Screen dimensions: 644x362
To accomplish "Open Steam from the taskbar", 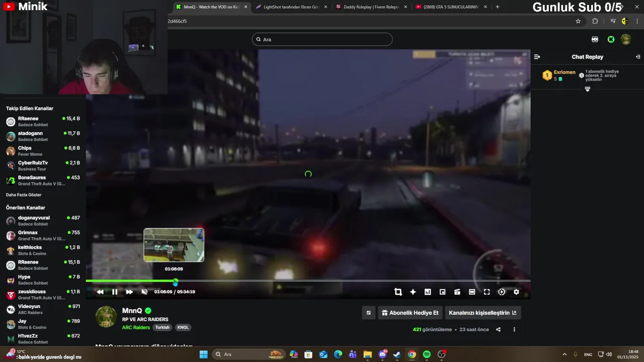I will (x=397, y=354).
